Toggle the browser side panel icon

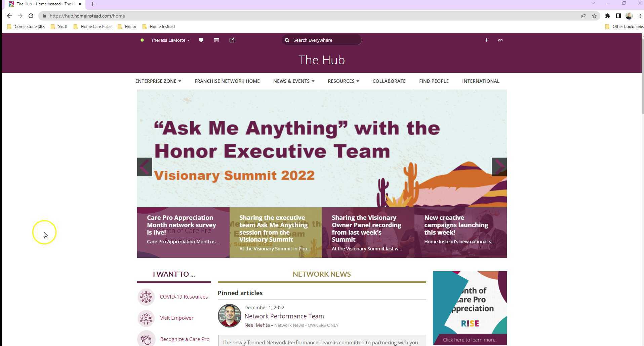(x=618, y=16)
